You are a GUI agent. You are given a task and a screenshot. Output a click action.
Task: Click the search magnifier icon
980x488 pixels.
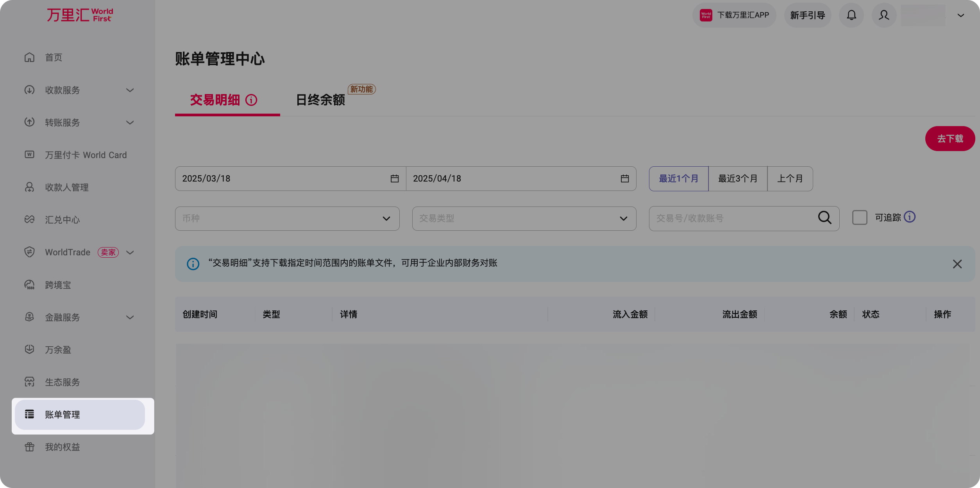coord(824,218)
